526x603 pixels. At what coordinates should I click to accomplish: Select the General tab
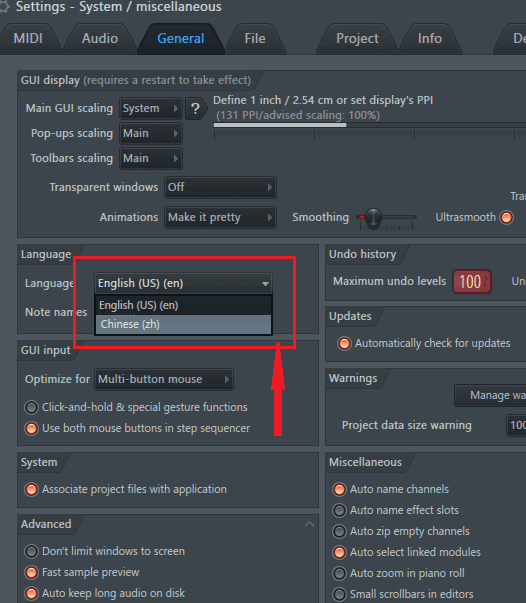coord(180,38)
